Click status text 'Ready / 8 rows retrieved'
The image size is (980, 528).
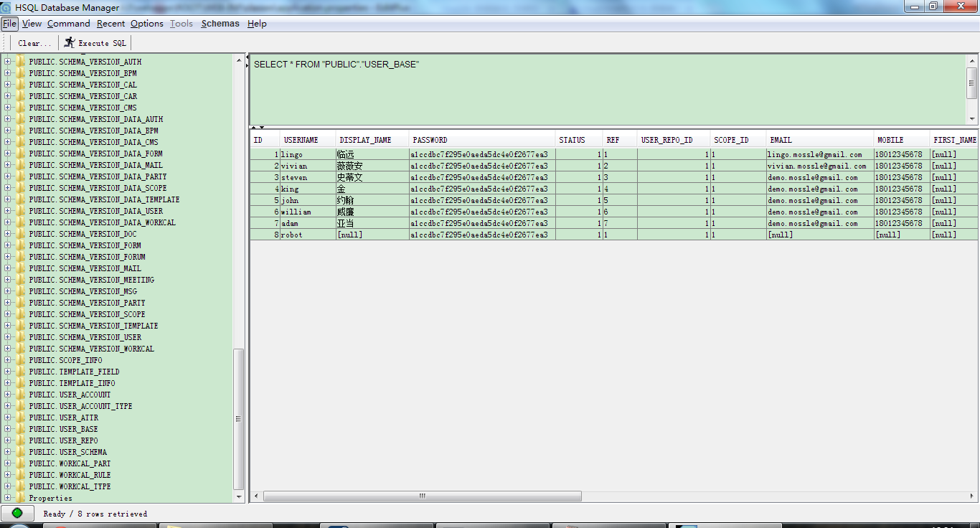95,514
